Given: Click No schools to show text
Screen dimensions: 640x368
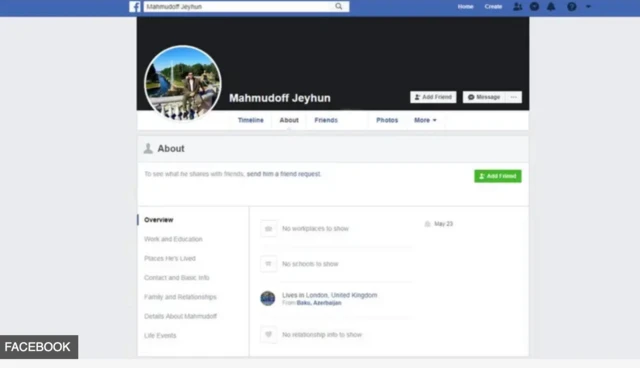Looking at the screenshot, I should [310, 264].
